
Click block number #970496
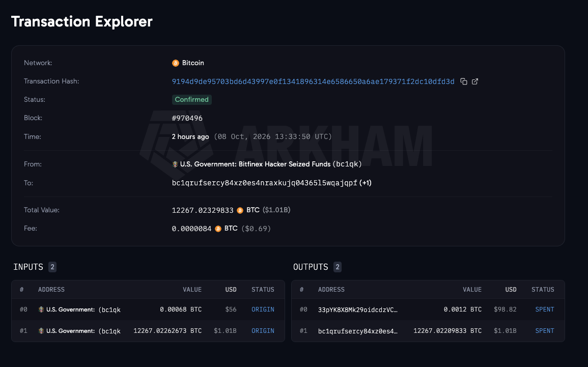click(187, 118)
